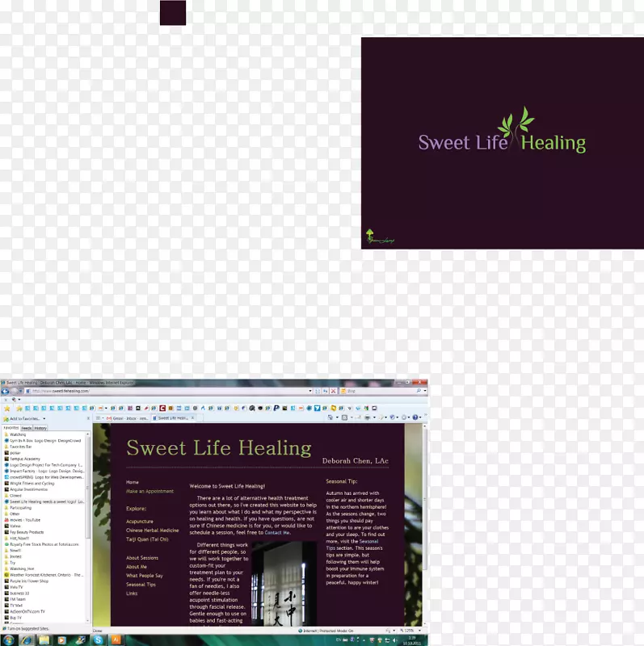Image resolution: width=644 pixels, height=646 pixels.
Task: Open the 'Chinese Herbal Medicine' page link
Action: click(152, 530)
